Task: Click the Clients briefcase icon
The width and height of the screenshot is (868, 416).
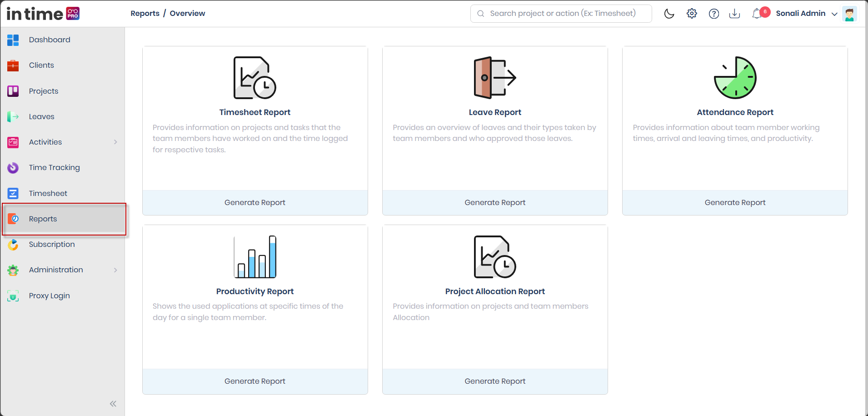Action: [13, 65]
